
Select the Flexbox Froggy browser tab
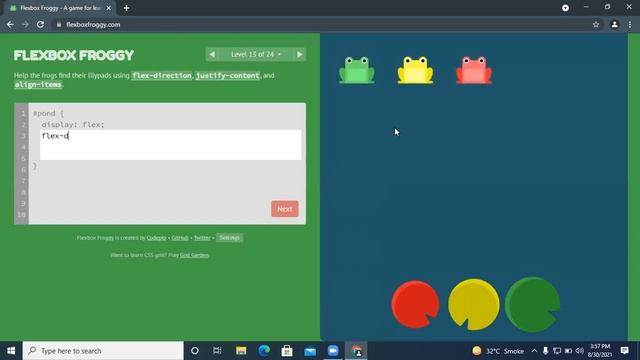pyautogui.click(x=61, y=8)
